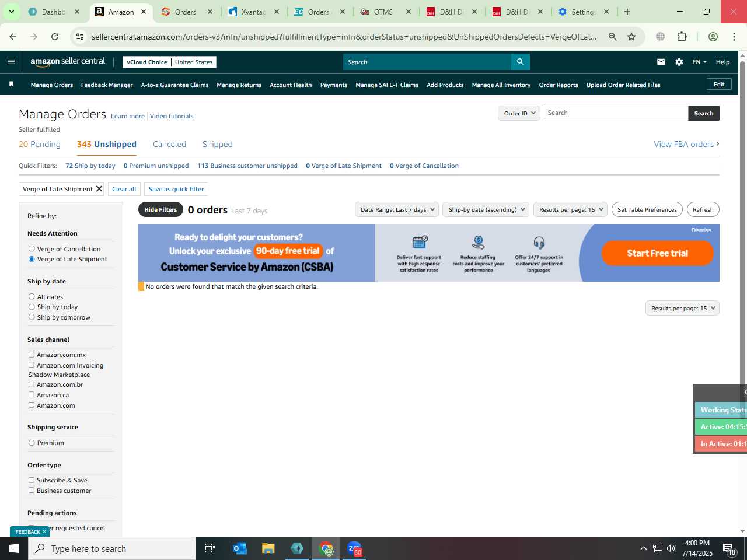Viewport: 747px width, 560px height.
Task: Click the bookmark icon in navigation bar
Action: [x=11, y=85]
